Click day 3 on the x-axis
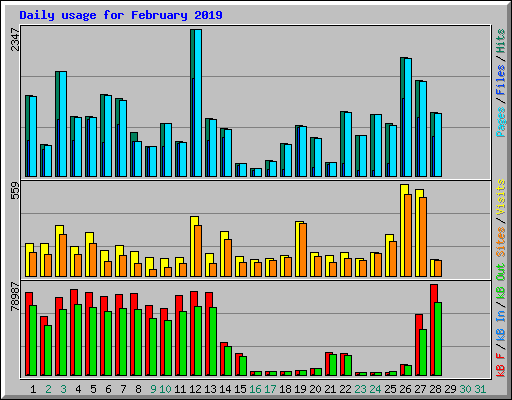 click(x=63, y=389)
